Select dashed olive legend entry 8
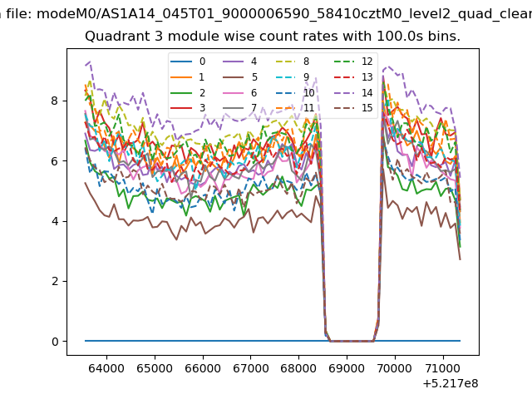532x399 pixels. click(x=292, y=62)
